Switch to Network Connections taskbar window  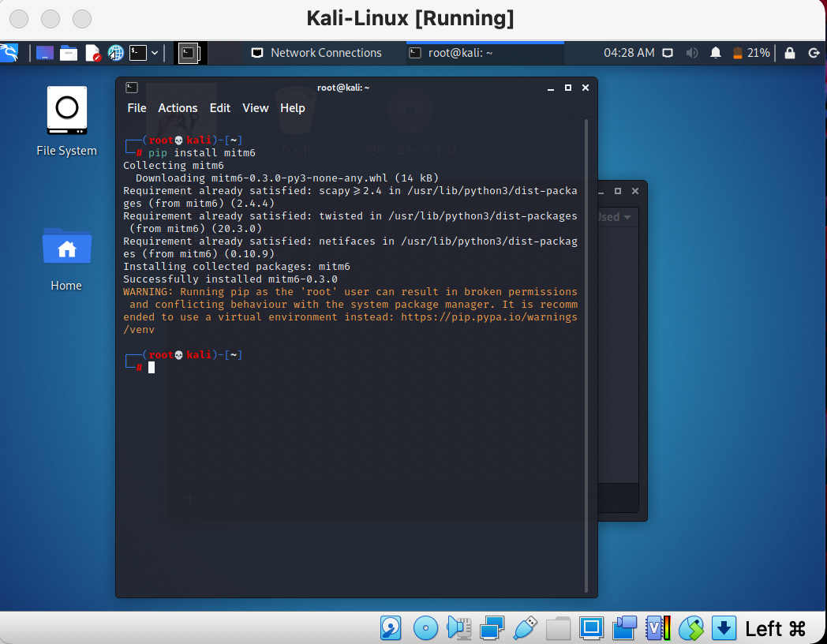pyautogui.click(x=316, y=53)
